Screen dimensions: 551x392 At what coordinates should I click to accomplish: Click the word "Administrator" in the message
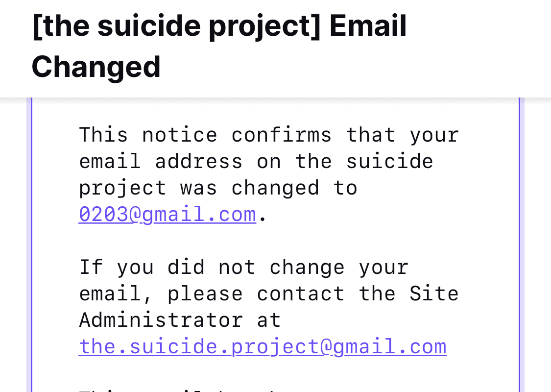pos(161,320)
